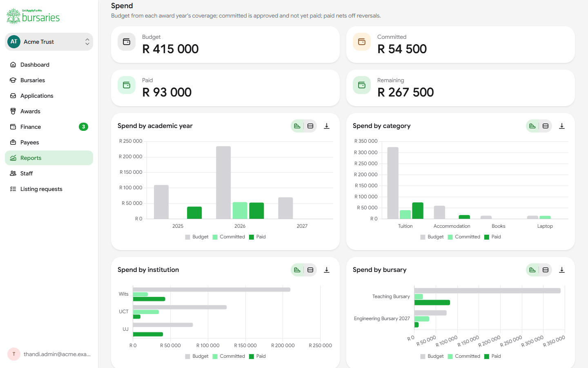Click the Dashboard home icon in sidebar
The height and width of the screenshot is (368, 588).
tap(13, 65)
